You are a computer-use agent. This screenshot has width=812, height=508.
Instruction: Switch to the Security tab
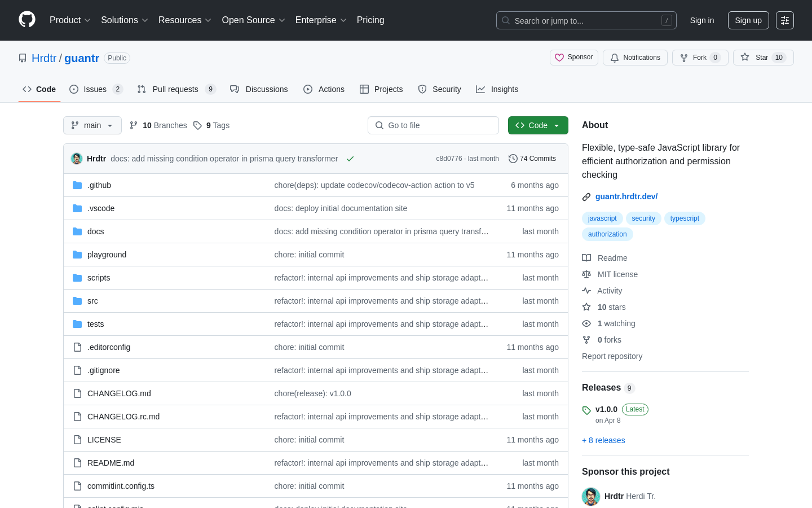pos(439,89)
